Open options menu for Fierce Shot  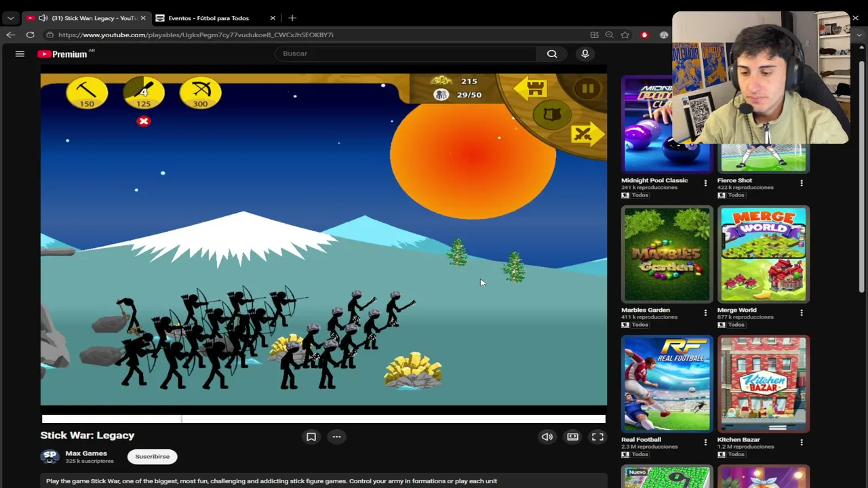click(802, 183)
